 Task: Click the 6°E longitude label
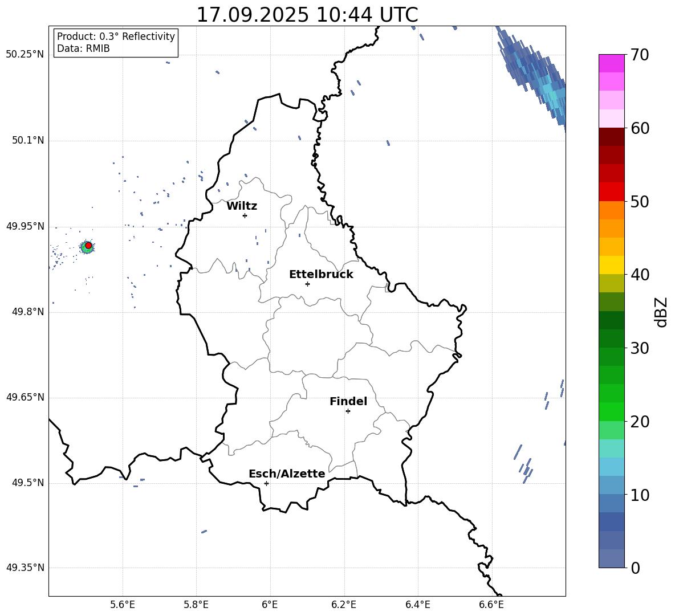[270, 605]
